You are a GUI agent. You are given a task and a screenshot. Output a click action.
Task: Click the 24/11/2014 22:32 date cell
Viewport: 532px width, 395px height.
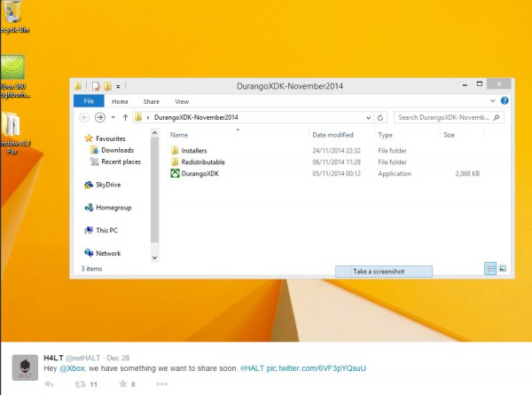(336, 151)
